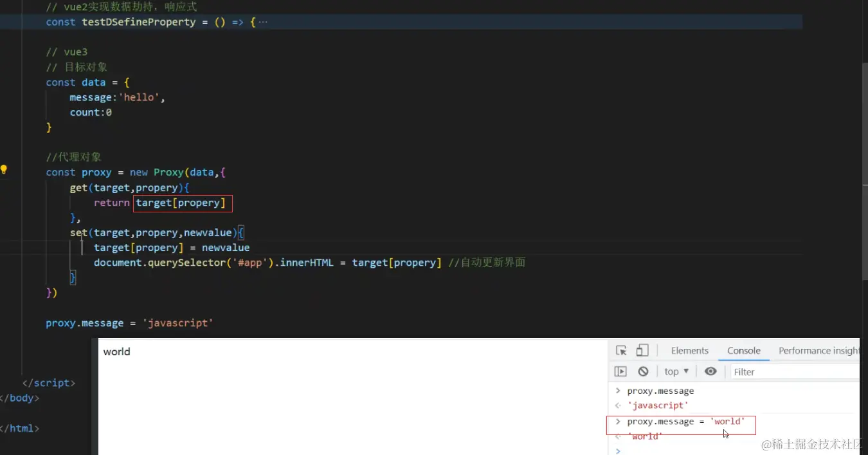Select the Console tab

coord(744,351)
